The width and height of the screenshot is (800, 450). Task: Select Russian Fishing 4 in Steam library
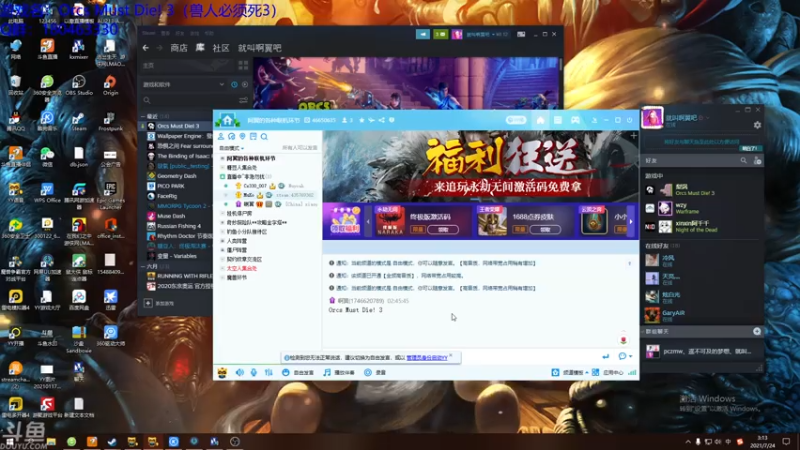pyautogui.click(x=179, y=226)
